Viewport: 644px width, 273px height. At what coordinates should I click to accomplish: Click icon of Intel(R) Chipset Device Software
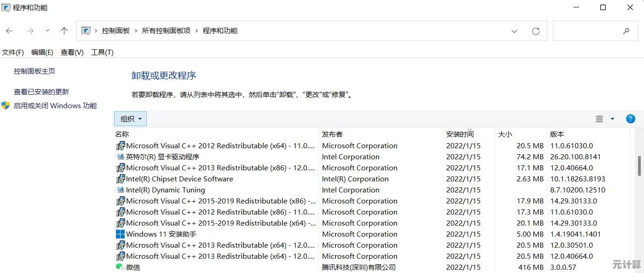coord(120,179)
